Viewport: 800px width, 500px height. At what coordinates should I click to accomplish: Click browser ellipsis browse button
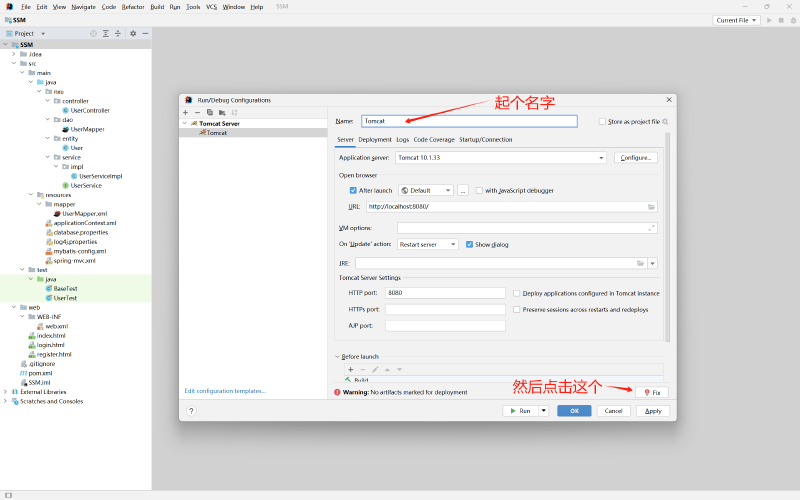tap(463, 190)
